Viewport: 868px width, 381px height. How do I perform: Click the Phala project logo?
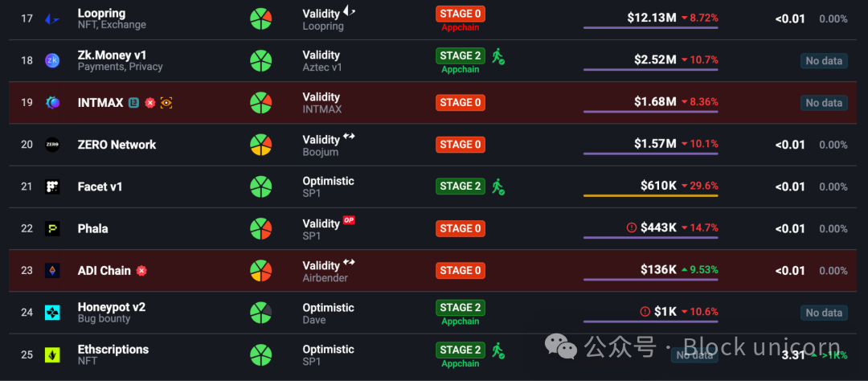[52, 228]
